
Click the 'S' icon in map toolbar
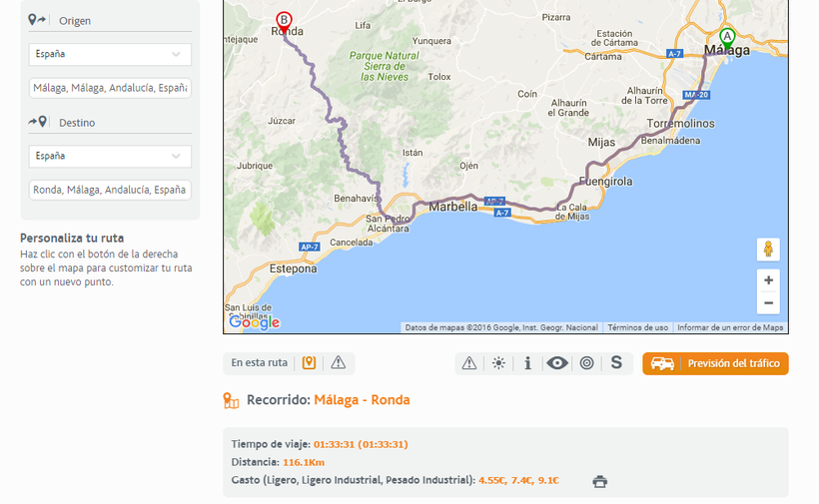616,363
